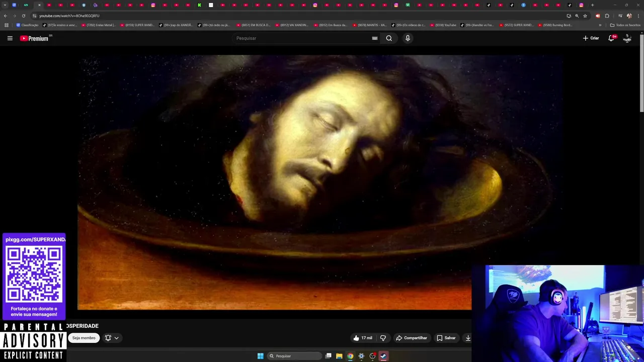The width and height of the screenshot is (644, 362).
Task: Open the '(9338) YouTube' bookmark
Action: click(443, 25)
